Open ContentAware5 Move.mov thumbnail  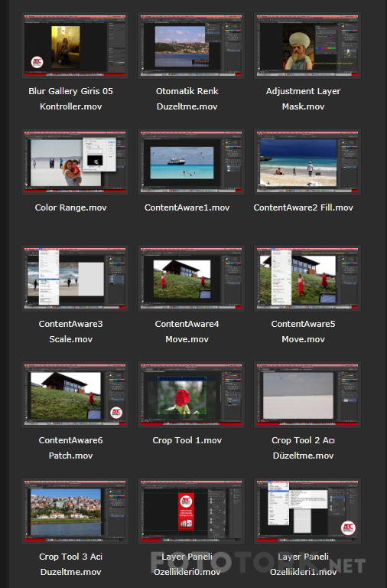click(x=307, y=278)
